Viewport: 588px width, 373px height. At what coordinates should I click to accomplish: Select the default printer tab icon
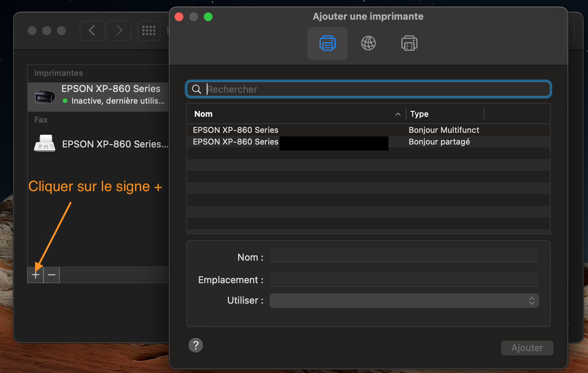point(327,43)
